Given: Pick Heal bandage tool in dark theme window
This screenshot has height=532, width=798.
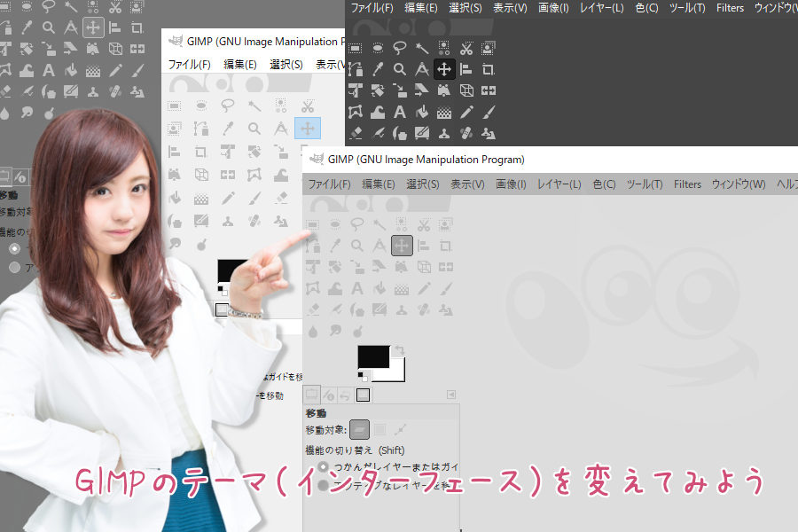Looking at the screenshot, I should click(x=466, y=133).
